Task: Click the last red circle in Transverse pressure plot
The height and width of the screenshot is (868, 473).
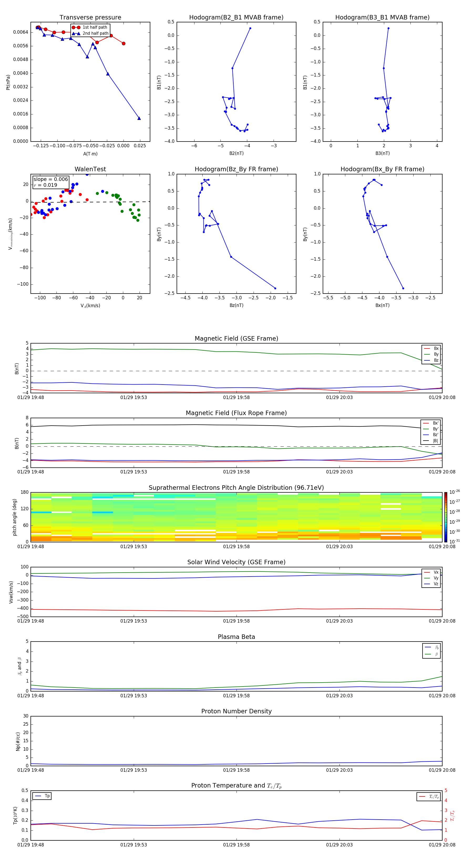Action: [x=124, y=43]
